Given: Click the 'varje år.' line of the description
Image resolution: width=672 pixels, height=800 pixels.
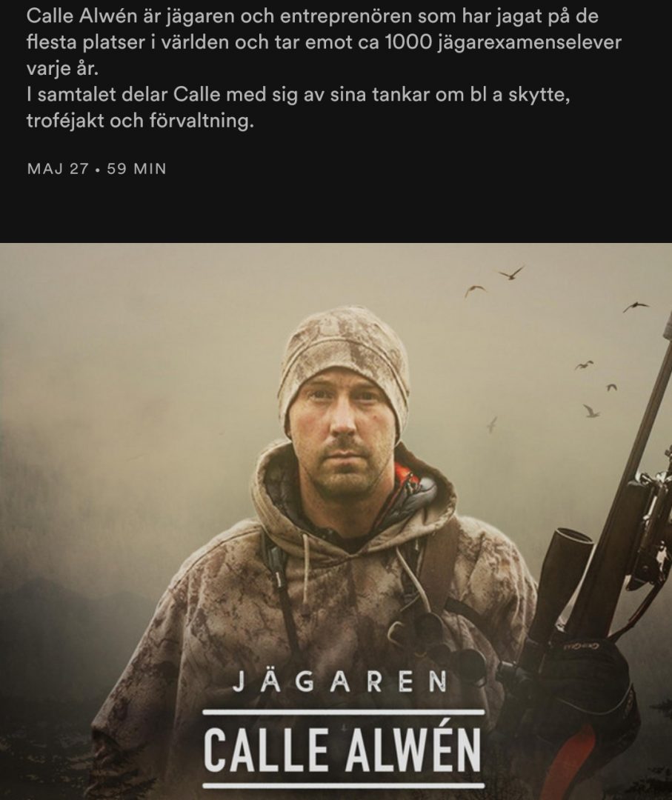Looking at the screenshot, I should [62, 68].
